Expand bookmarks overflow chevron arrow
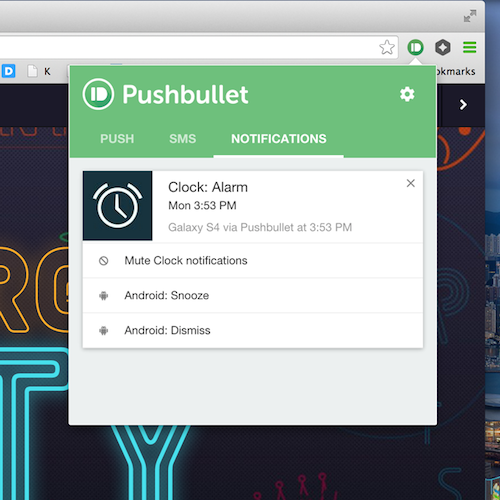This screenshot has height=500, width=500. coord(463,105)
